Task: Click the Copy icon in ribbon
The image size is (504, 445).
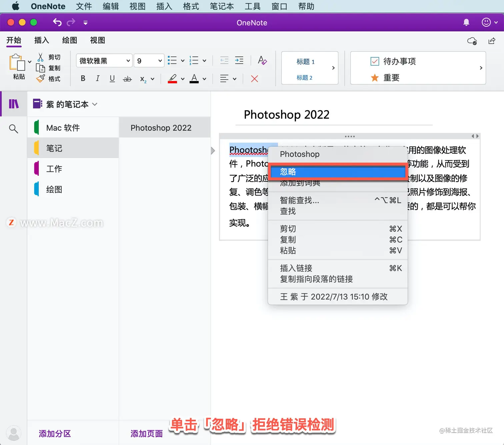Action: pyautogui.click(x=40, y=68)
